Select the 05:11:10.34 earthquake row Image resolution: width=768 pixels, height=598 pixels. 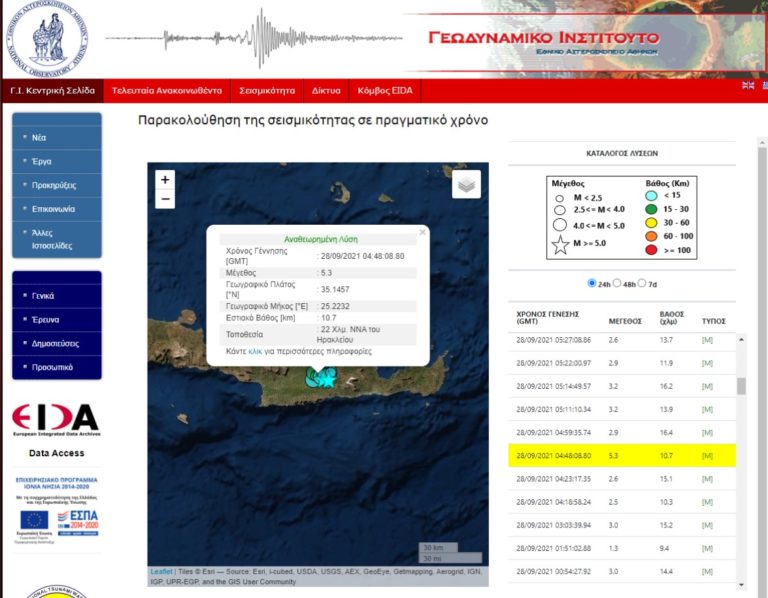[622, 409]
